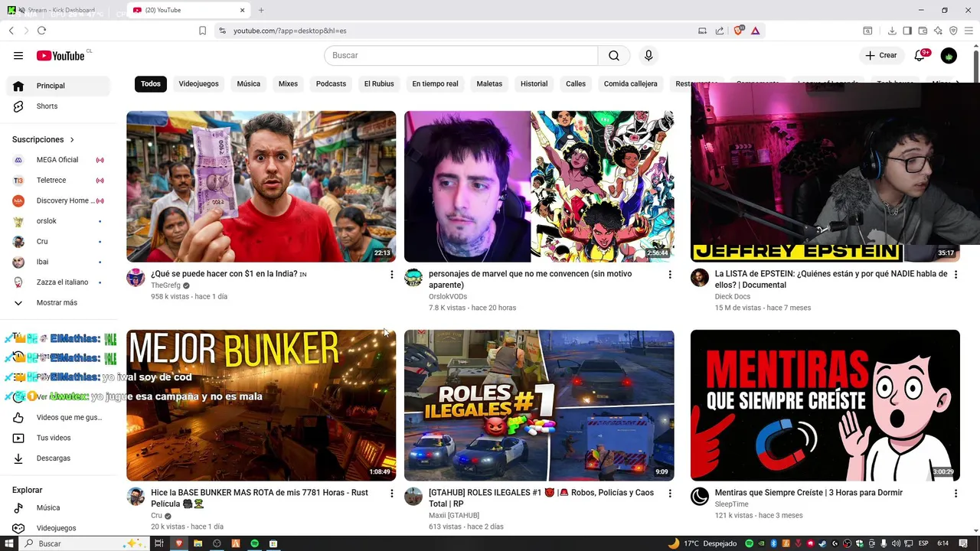Click the OrslokVODs channel avatar
Image resolution: width=980 pixels, height=551 pixels.
(413, 277)
